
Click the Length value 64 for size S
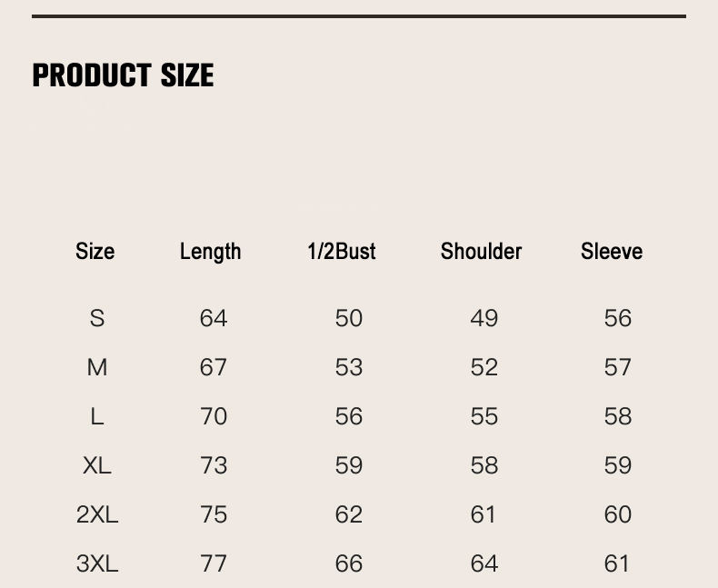(214, 318)
